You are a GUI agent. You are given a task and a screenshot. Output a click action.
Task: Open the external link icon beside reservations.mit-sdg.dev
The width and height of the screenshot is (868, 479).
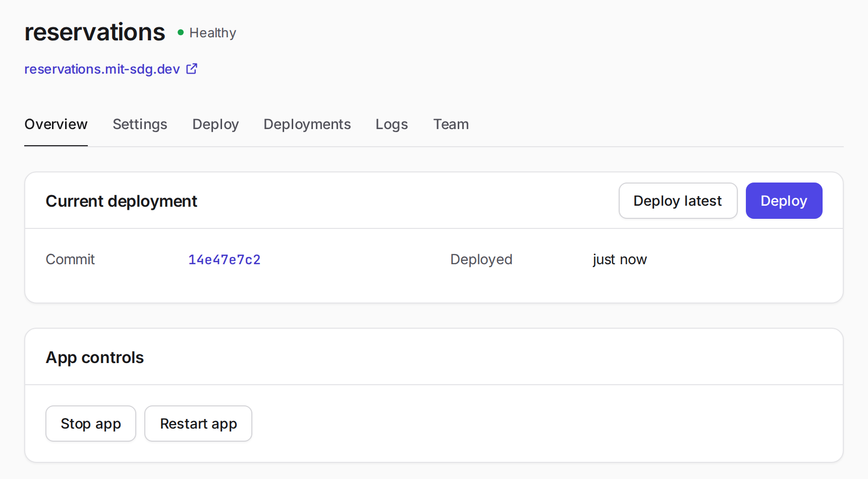click(x=192, y=69)
